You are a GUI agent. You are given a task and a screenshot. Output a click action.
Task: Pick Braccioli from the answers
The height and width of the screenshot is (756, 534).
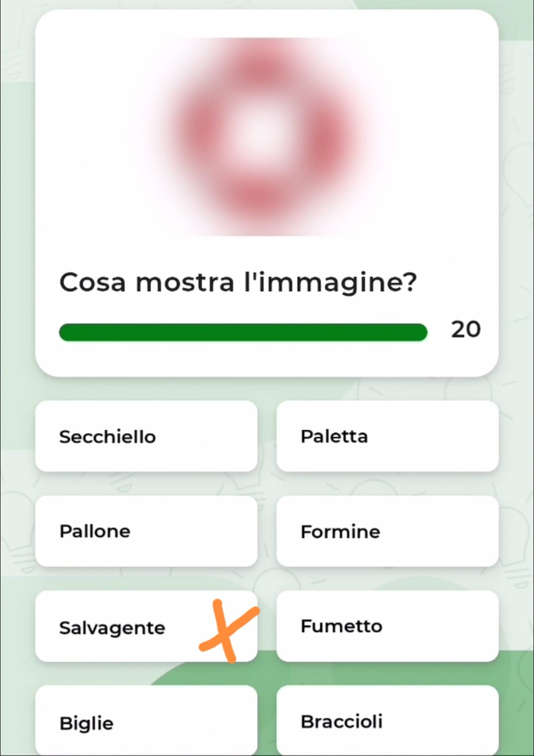(387, 720)
